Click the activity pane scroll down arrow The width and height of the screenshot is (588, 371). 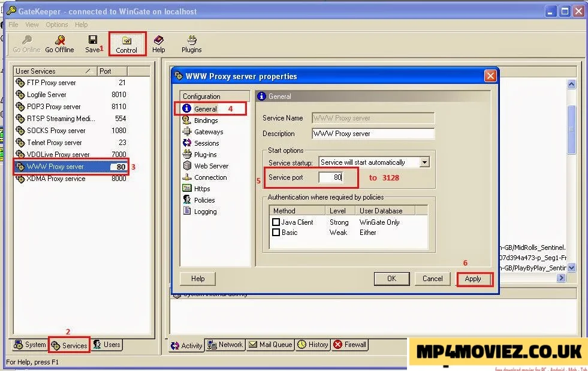click(x=571, y=268)
